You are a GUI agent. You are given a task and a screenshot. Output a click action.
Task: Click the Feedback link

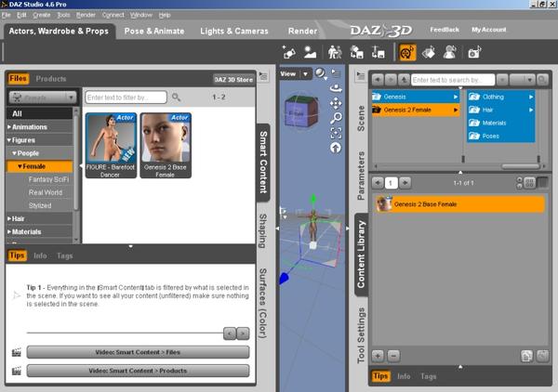click(445, 30)
